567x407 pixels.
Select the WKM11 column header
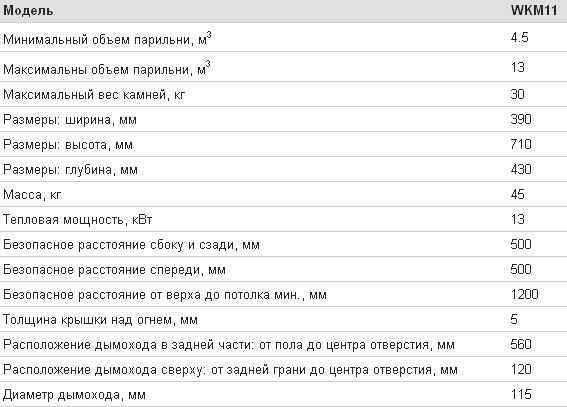point(534,10)
